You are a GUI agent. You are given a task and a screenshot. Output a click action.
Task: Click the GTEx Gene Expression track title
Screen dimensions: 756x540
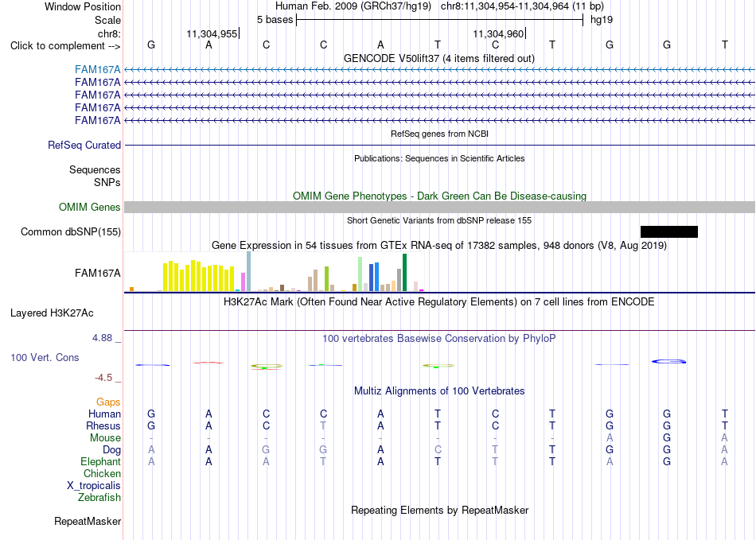click(439, 245)
